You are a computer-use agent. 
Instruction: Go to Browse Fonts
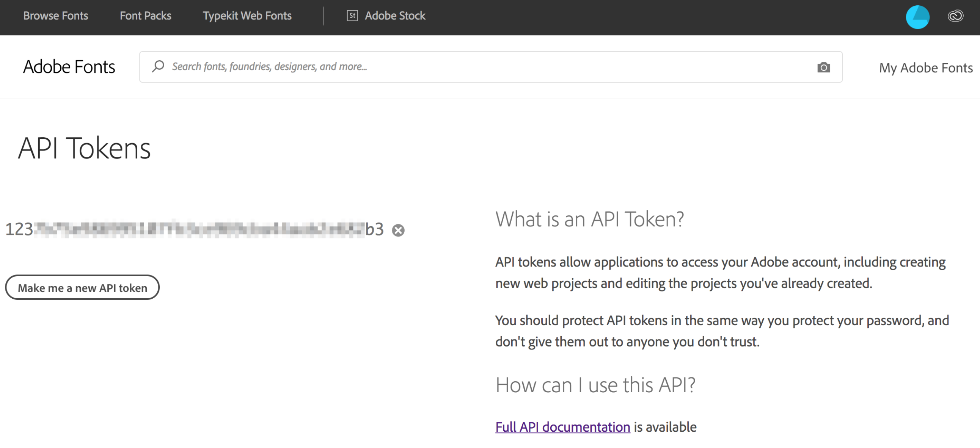click(55, 16)
